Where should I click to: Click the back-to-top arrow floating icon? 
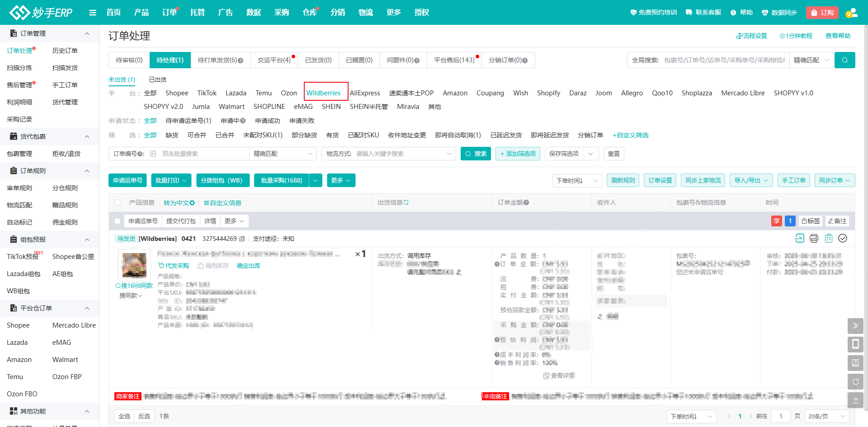coord(855,400)
